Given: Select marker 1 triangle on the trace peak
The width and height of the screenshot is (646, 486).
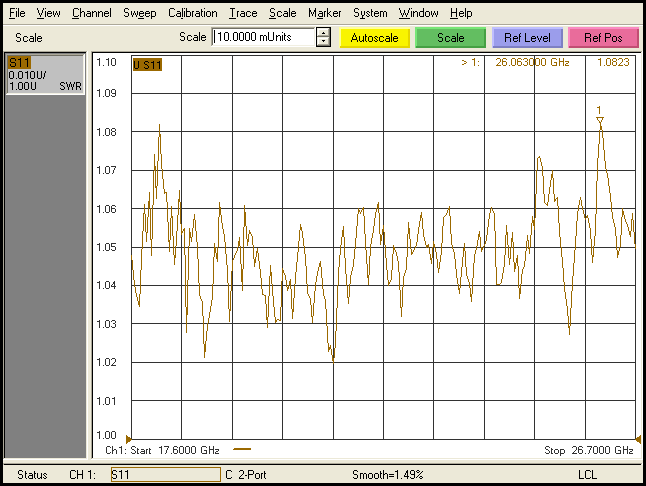Looking at the screenshot, I should 600,120.
